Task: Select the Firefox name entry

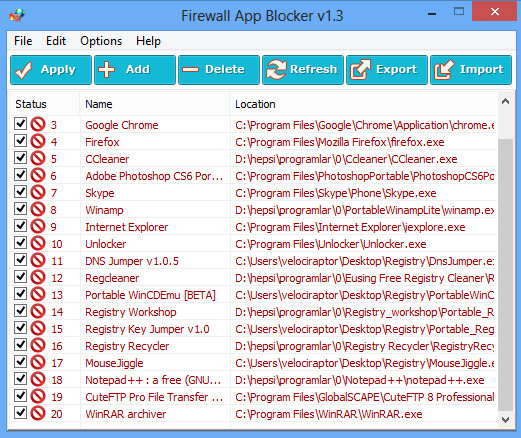Action: click(x=102, y=142)
